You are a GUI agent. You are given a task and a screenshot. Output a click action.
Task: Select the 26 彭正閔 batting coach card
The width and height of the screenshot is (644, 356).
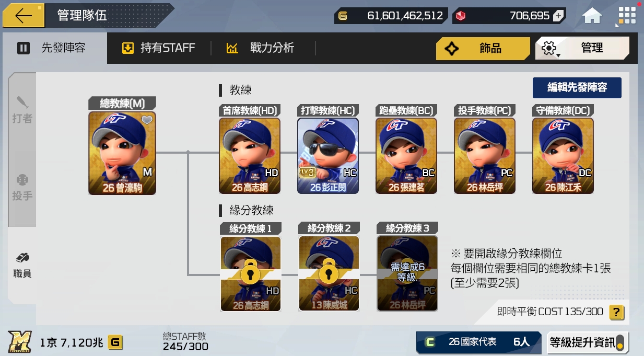click(x=328, y=156)
